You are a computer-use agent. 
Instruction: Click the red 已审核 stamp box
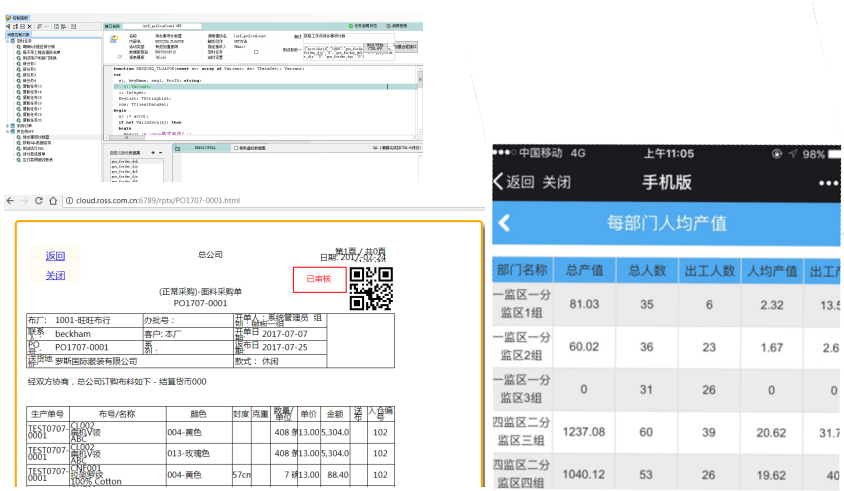point(319,279)
